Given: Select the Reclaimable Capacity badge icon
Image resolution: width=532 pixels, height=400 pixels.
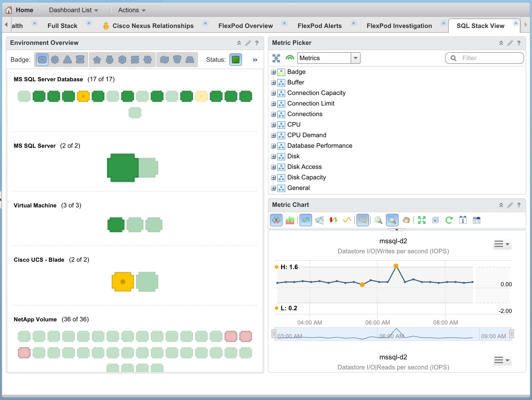Looking at the screenshot, I should pyautogui.click(x=177, y=60).
